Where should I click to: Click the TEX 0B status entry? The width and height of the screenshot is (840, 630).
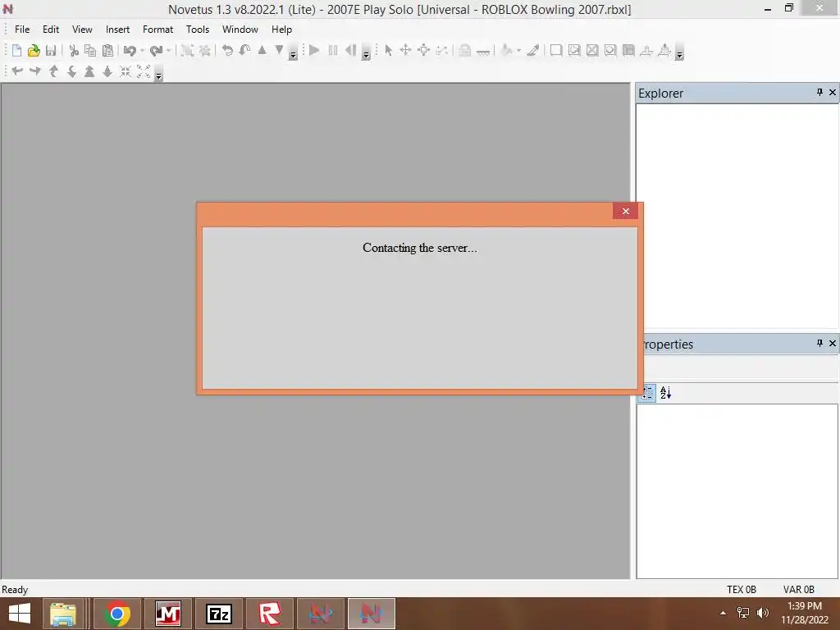742,589
